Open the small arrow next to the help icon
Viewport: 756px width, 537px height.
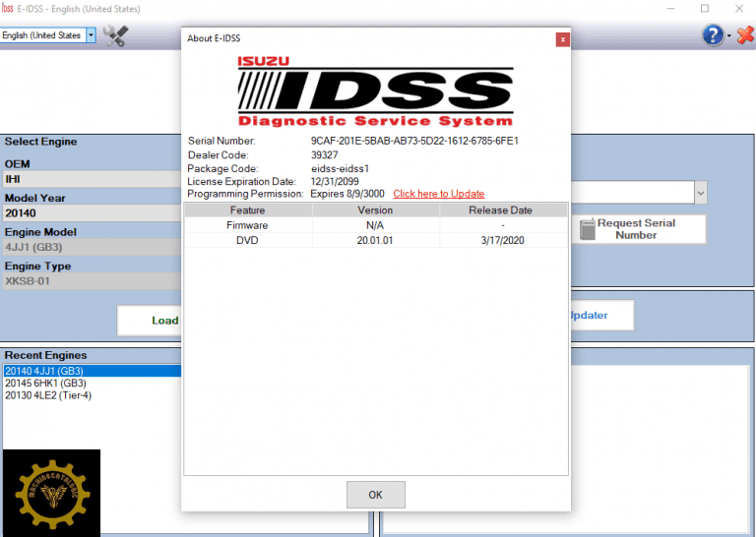coord(729,35)
